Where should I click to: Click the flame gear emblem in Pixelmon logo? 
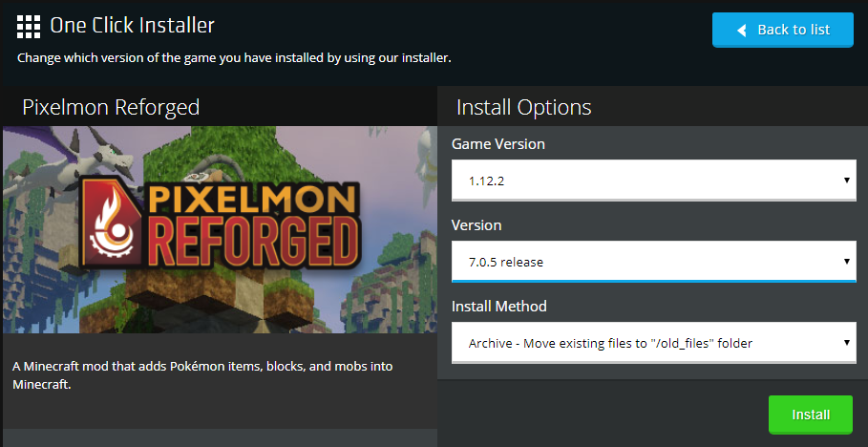pyautogui.click(x=110, y=223)
